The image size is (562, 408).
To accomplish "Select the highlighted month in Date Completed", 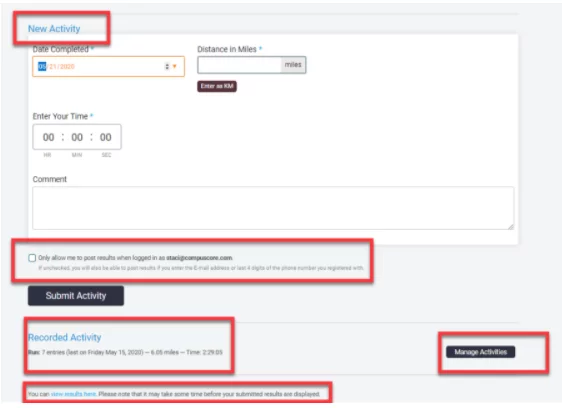I will [42, 67].
